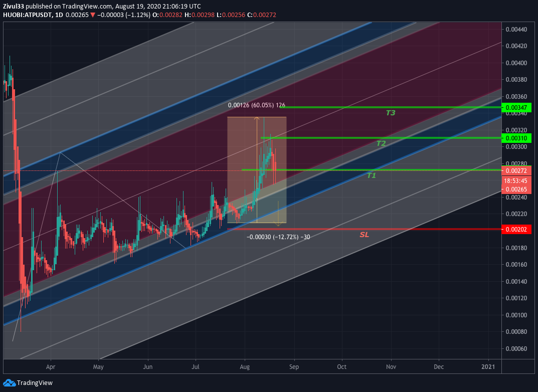Click Oct on the time axis
The height and width of the screenshot is (392, 538).
pos(342,366)
